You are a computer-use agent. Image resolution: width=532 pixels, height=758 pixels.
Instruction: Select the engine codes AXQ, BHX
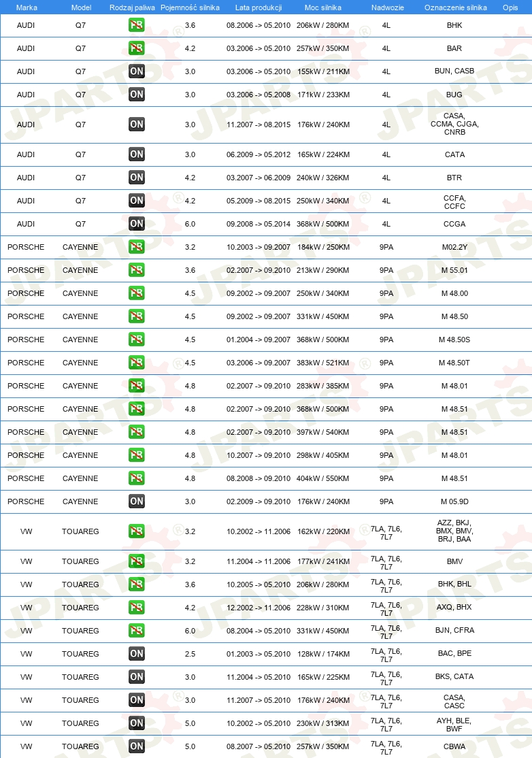454,607
